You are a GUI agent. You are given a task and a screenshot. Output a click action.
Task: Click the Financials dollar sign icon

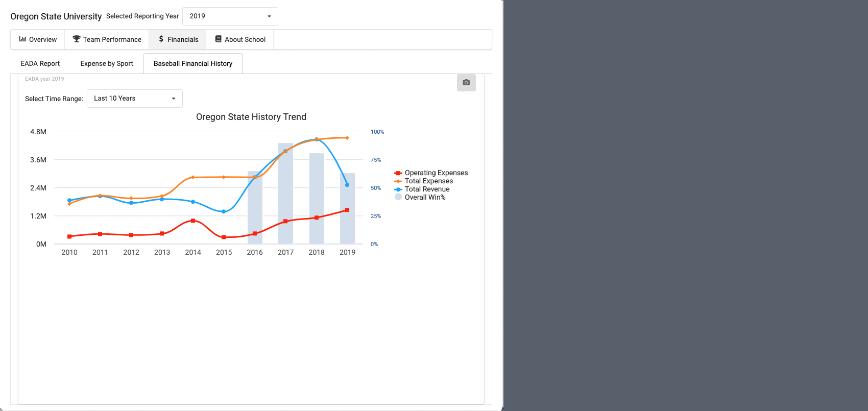click(x=161, y=39)
